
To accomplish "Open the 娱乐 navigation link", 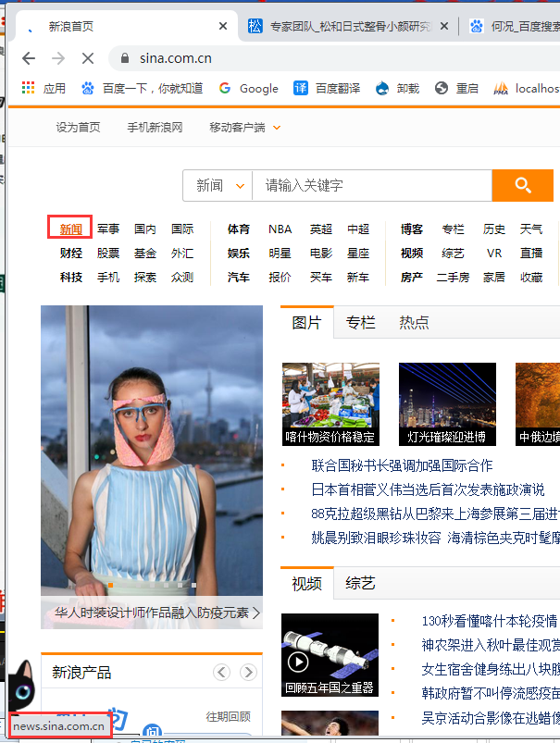I will click(x=238, y=254).
